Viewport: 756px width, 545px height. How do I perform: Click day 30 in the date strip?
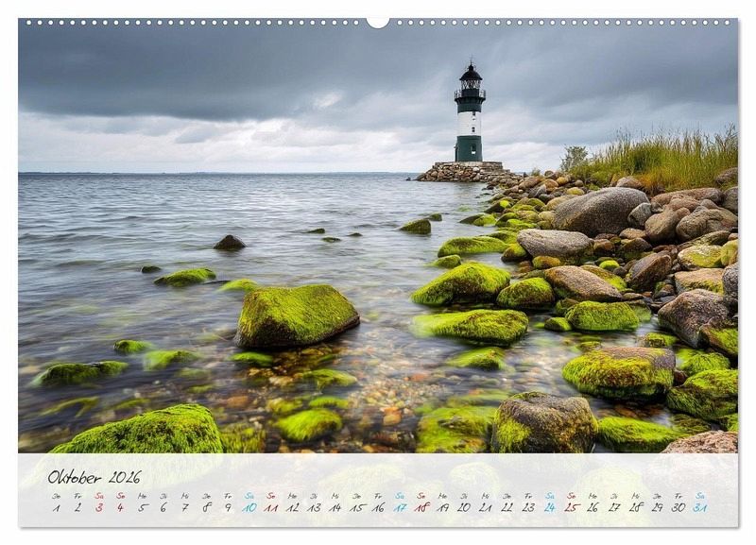pyautogui.click(x=679, y=507)
